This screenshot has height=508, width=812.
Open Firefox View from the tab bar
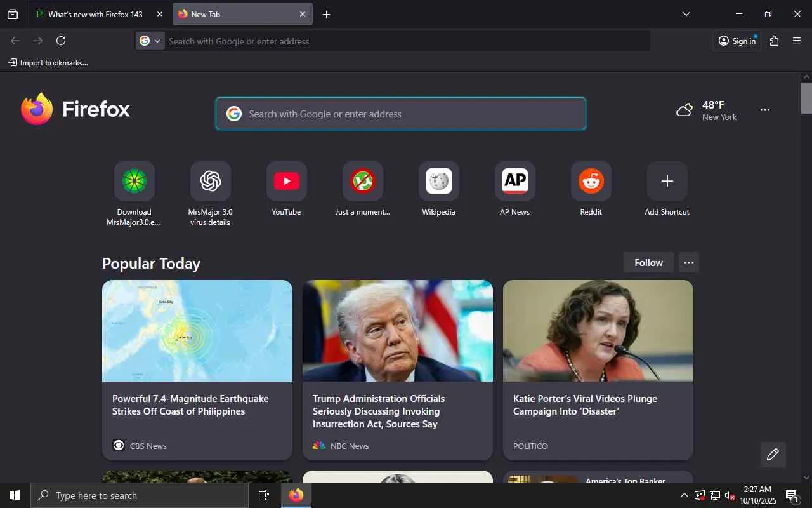pos(13,14)
